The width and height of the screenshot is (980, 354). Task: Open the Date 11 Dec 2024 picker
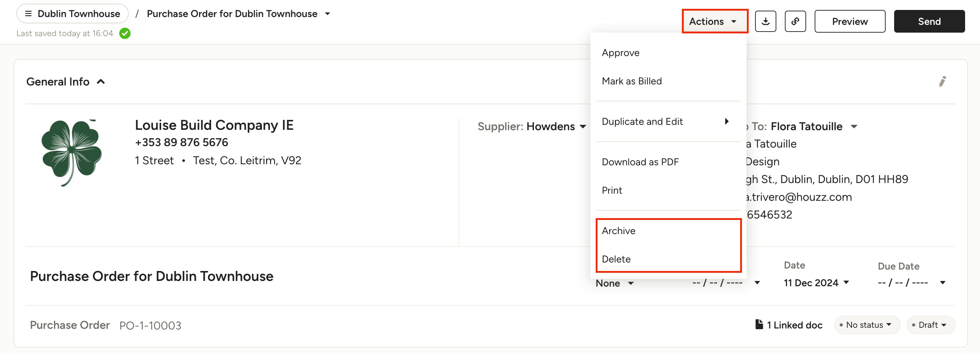pos(816,282)
